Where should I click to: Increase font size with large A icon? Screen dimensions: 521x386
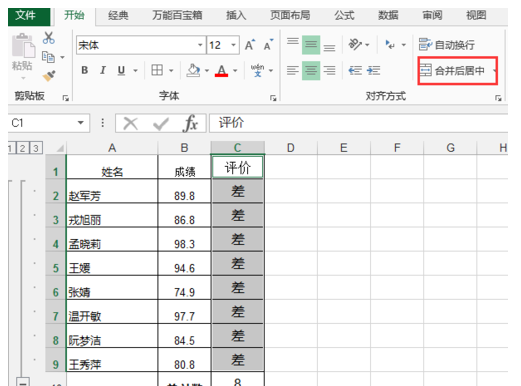tap(250, 45)
